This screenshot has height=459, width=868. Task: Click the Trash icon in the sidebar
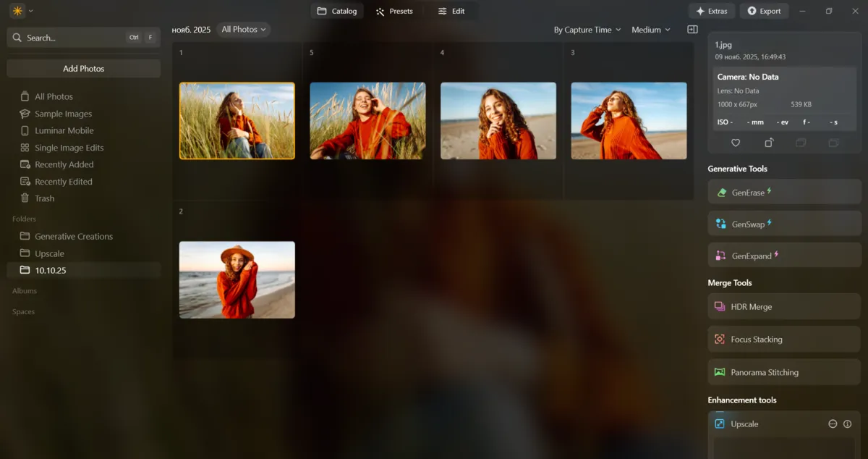(x=24, y=198)
